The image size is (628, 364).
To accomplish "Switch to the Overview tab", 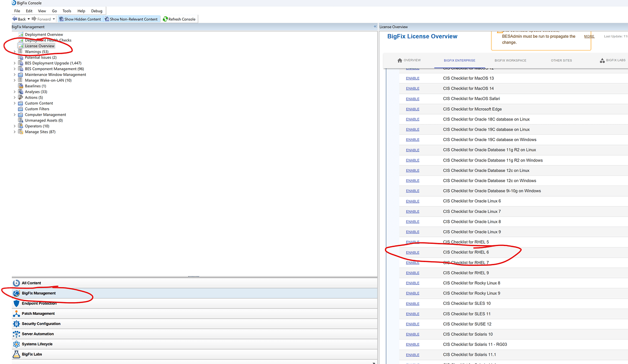I will [409, 61].
